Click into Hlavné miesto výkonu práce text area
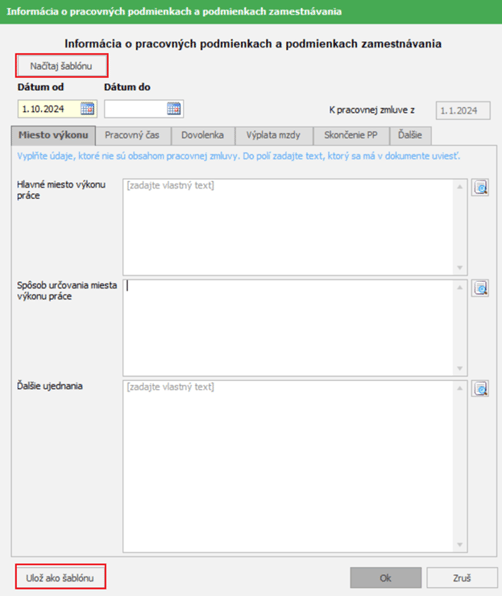The width and height of the screenshot is (502, 596). (x=289, y=227)
